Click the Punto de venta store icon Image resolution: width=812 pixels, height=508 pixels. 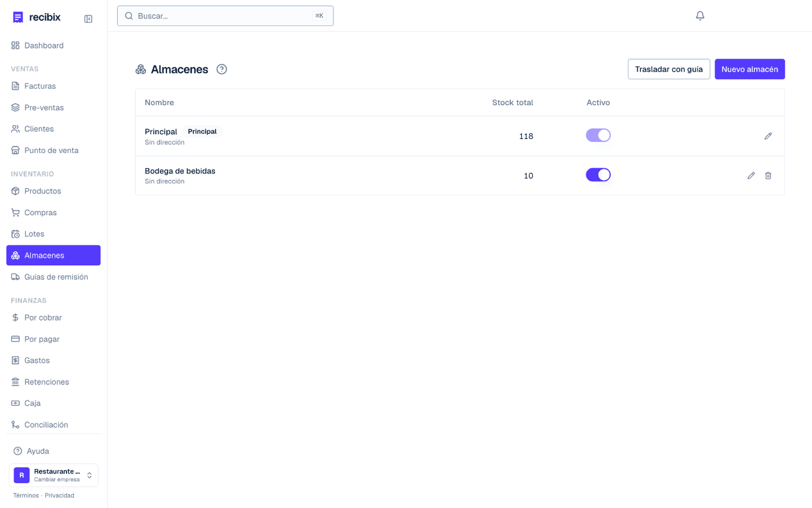click(x=15, y=150)
